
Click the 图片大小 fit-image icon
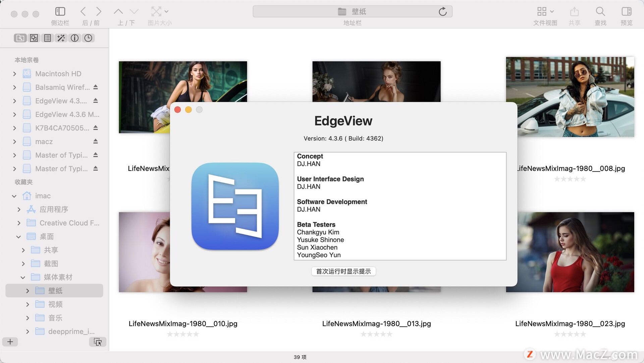click(156, 11)
